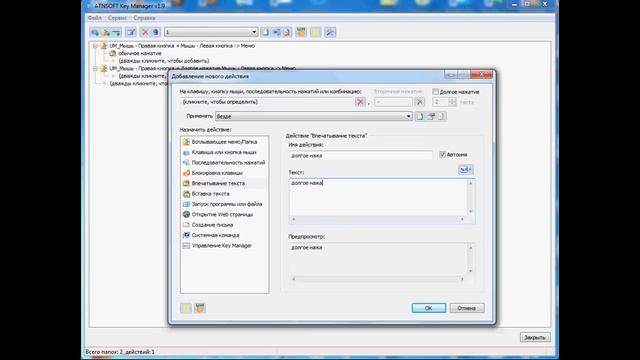Click the blank page icon right of the profile dropdown
This screenshot has width=640, height=360.
click(266, 32)
